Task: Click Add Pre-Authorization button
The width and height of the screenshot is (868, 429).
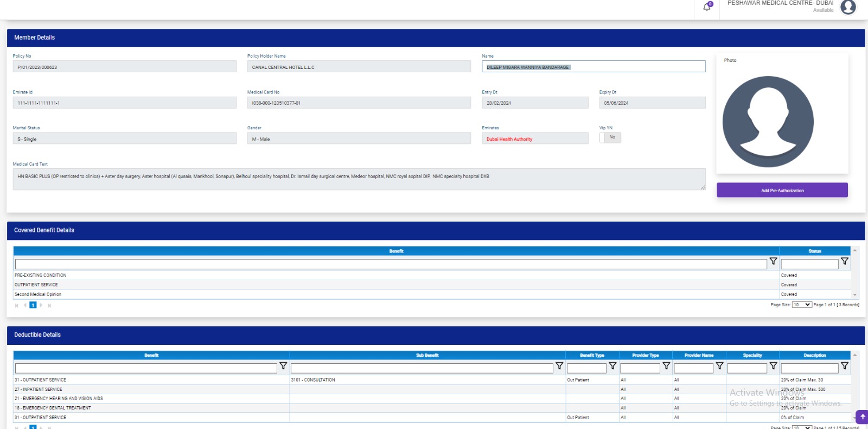Action: click(x=782, y=191)
